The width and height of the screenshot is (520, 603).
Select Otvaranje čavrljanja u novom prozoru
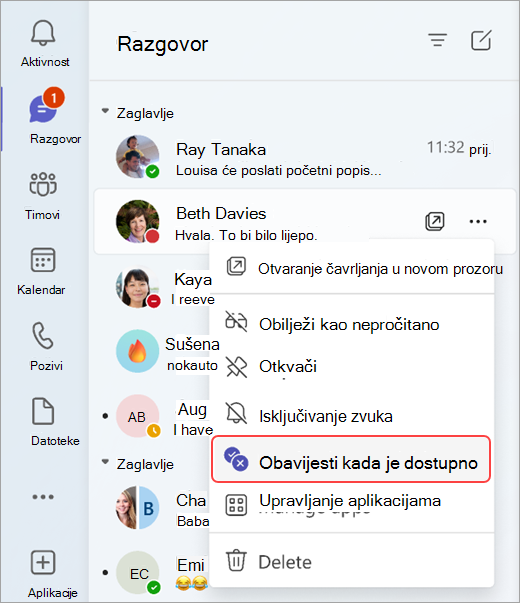[352, 268]
